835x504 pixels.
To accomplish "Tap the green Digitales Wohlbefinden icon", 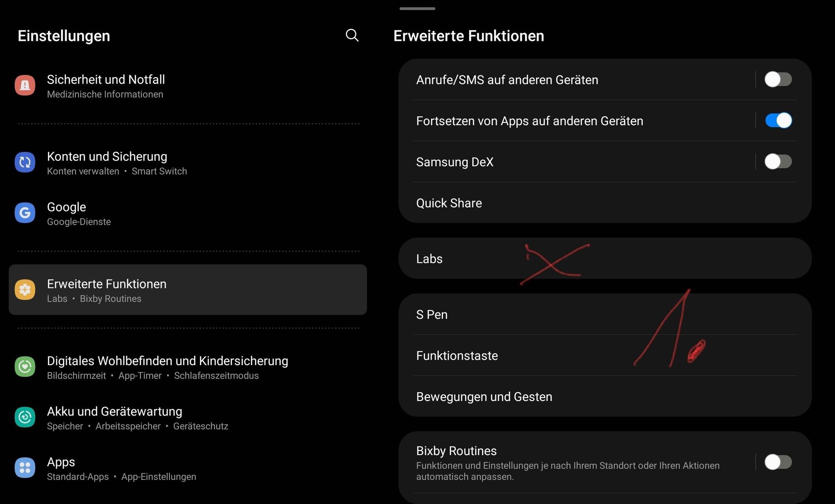I will point(25,367).
